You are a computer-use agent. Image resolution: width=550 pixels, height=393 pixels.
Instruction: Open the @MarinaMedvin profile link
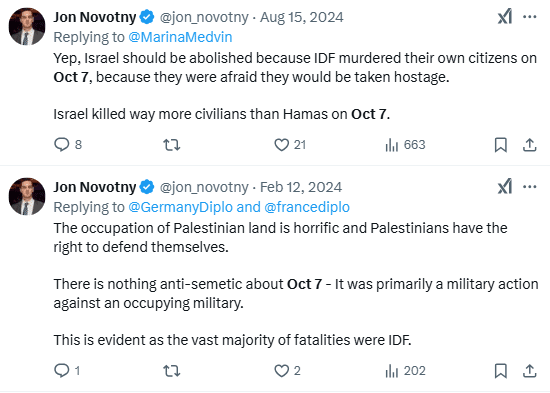[x=180, y=37]
